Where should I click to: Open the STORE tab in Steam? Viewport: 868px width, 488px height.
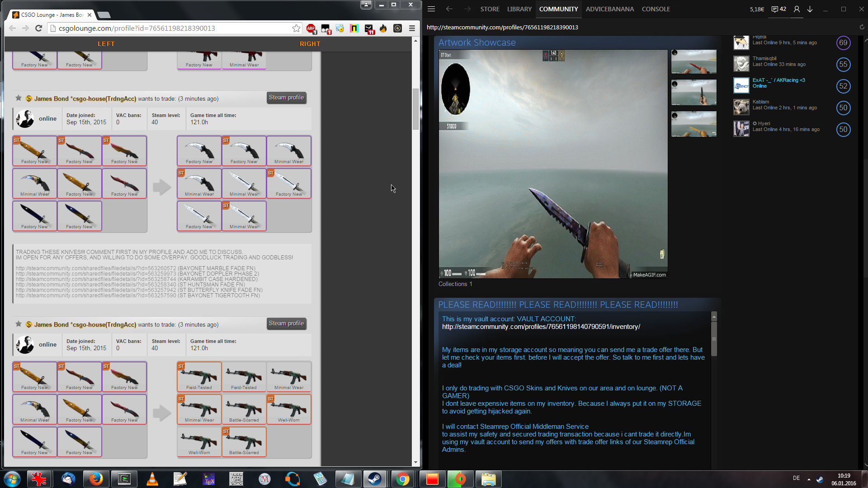(x=490, y=9)
